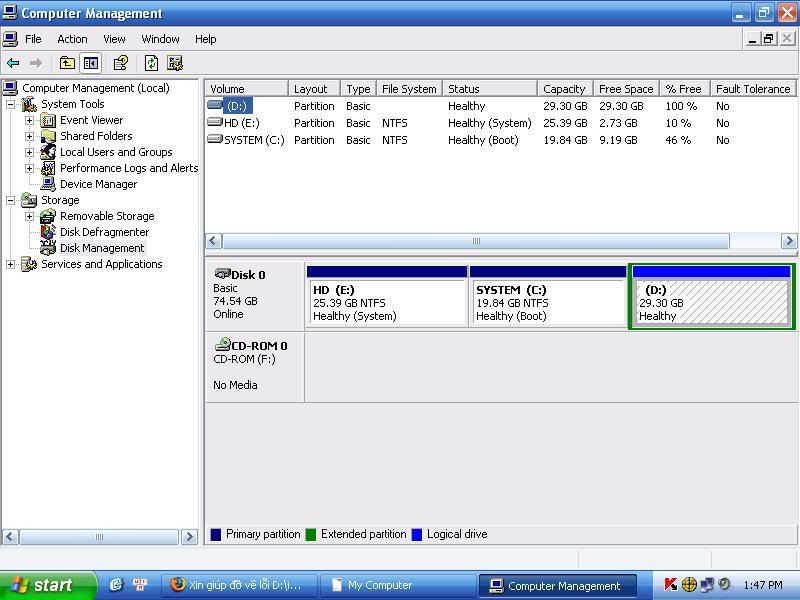
Task: Click the Device Manager icon
Action: point(48,184)
